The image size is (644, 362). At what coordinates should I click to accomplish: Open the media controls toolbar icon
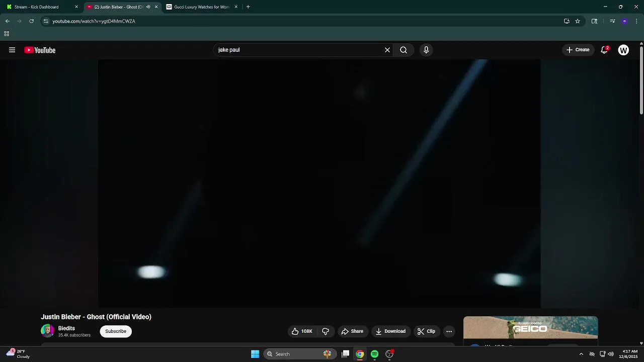612,21
